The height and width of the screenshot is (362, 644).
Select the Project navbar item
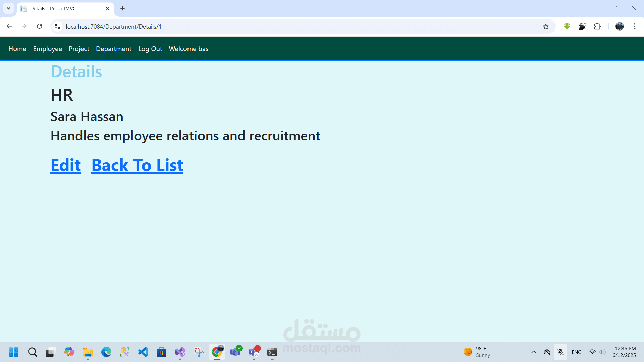click(79, 49)
